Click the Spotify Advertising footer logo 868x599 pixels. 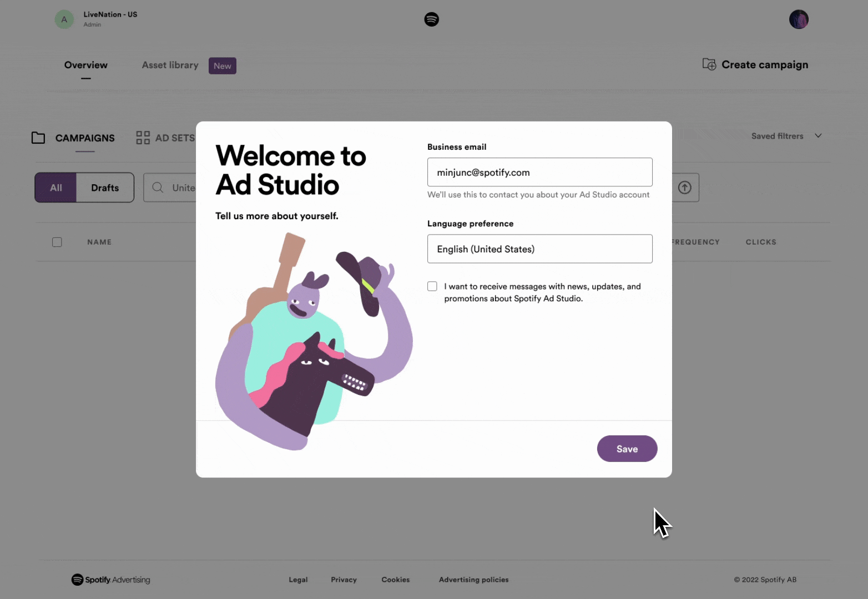click(111, 580)
